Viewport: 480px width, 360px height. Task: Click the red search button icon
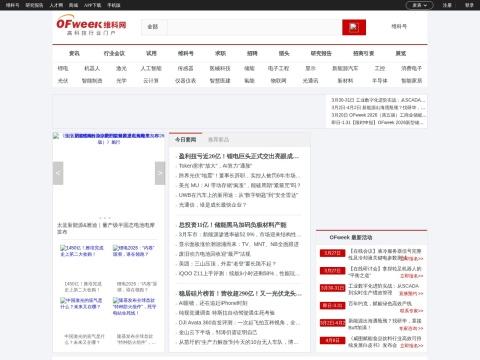click(x=354, y=27)
